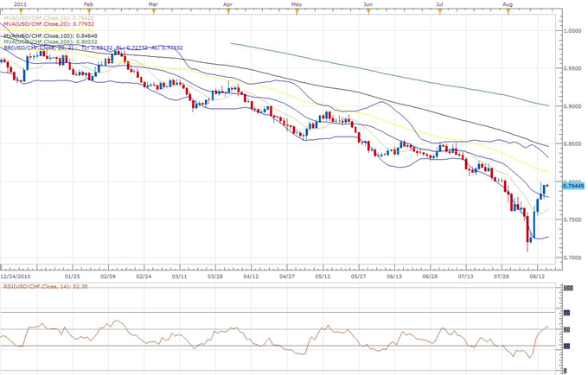Screen dimensions: 588x375
Task: Click the 0.7000 price axis label
Action: [573, 257]
